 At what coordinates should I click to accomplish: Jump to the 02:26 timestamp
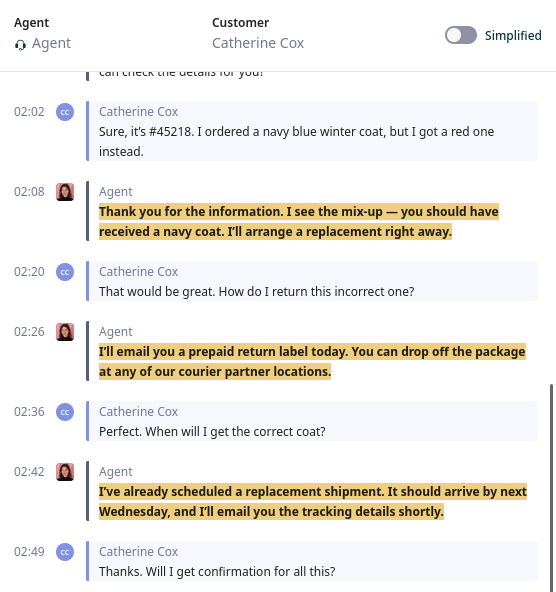[x=29, y=332]
